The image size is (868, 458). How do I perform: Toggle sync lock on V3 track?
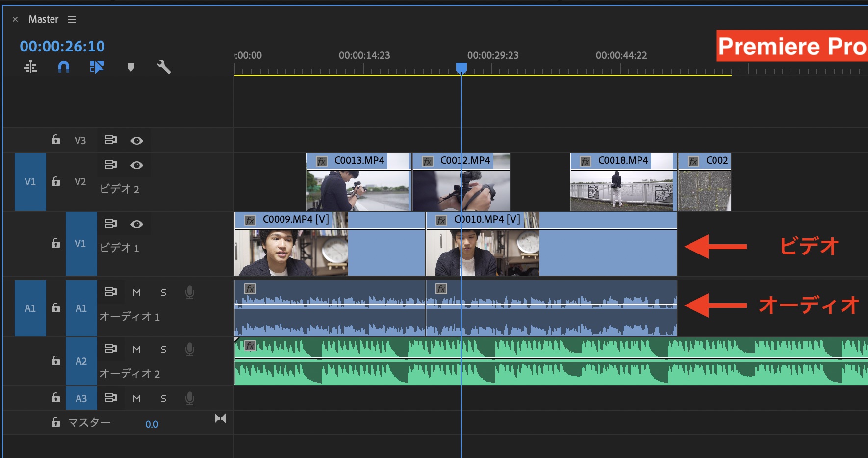(x=110, y=140)
